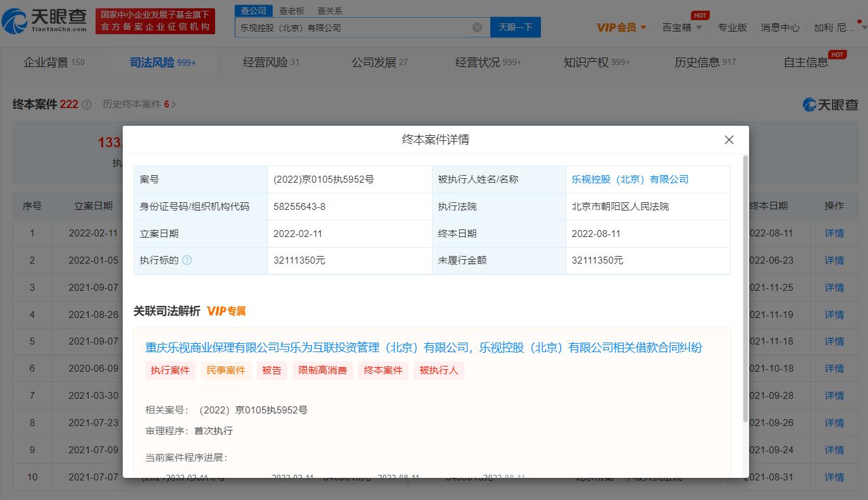Open 详情 for the 2022-08-11 row
The width and height of the screenshot is (868, 500).
pyautogui.click(x=834, y=233)
